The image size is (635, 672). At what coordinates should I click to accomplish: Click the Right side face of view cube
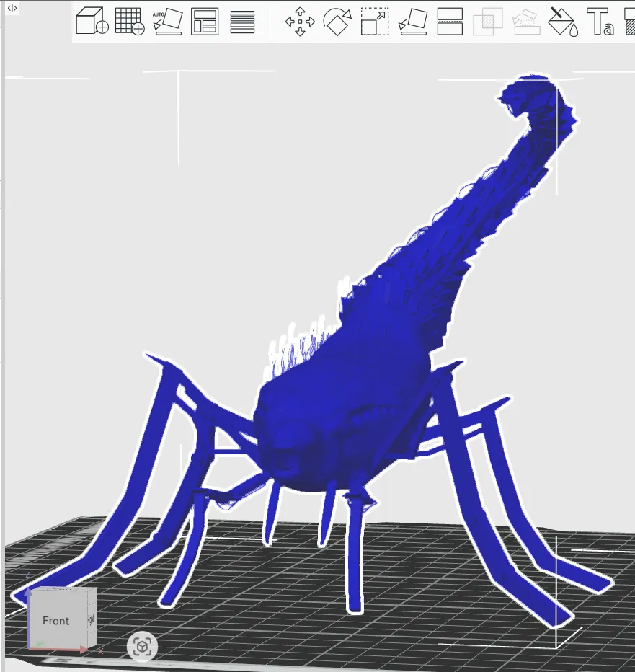coord(92,617)
